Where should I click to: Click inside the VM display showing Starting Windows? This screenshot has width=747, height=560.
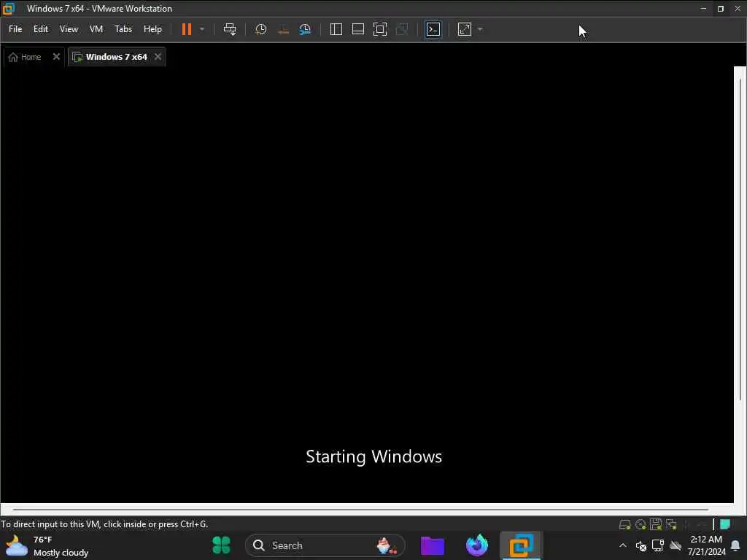click(367, 284)
